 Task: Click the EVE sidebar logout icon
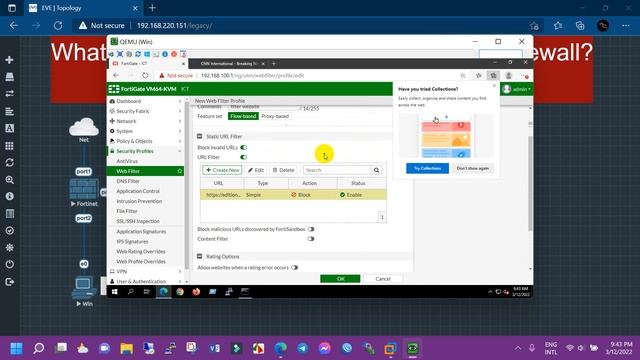point(9,282)
